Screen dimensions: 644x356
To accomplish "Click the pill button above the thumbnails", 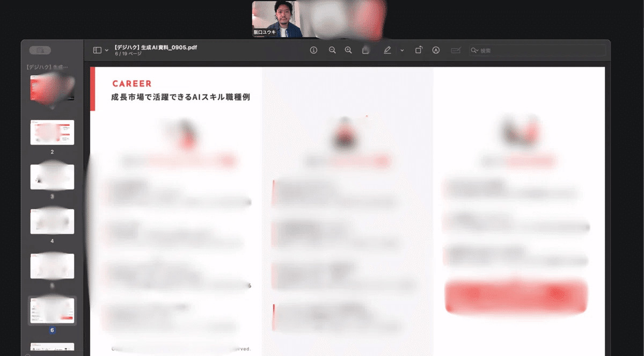I will pos(40,49).
